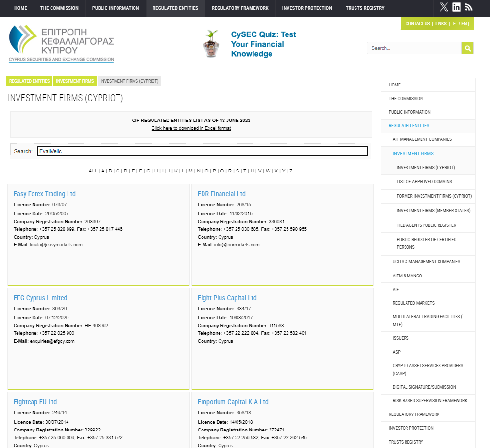Open ISSUERS sidebar item

428,338
